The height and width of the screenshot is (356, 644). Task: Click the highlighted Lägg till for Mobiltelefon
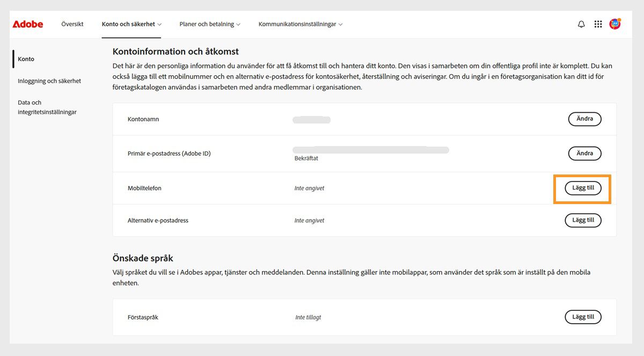click(582, 188)
